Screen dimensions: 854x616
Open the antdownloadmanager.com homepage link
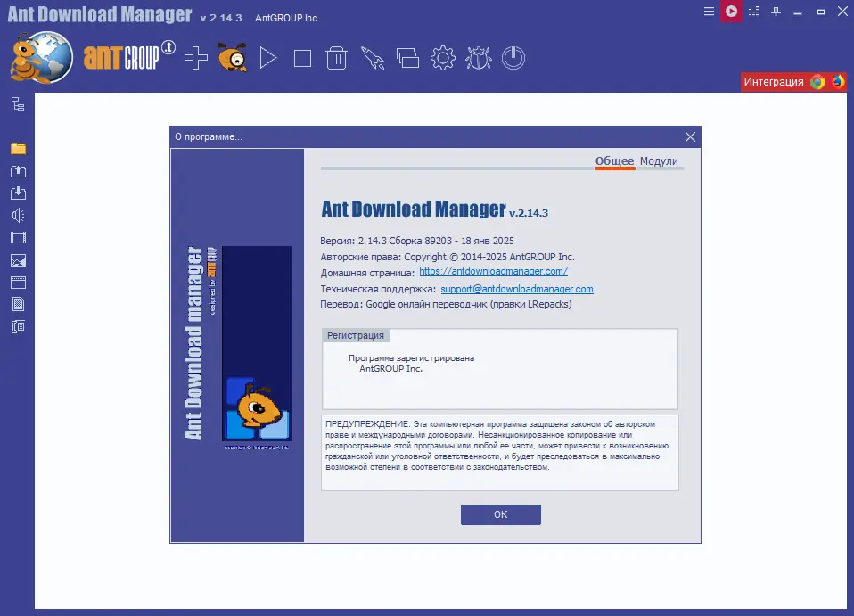(x=494, y=271)
